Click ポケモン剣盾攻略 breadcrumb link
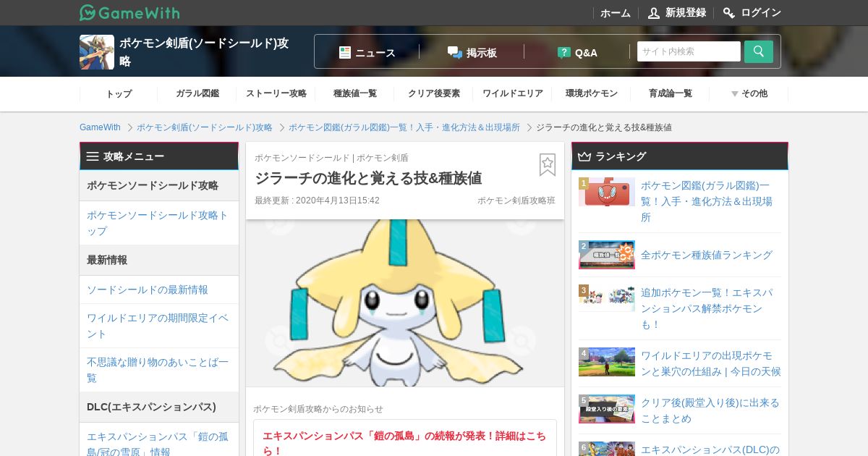The image size is (868, 456). 205,127
